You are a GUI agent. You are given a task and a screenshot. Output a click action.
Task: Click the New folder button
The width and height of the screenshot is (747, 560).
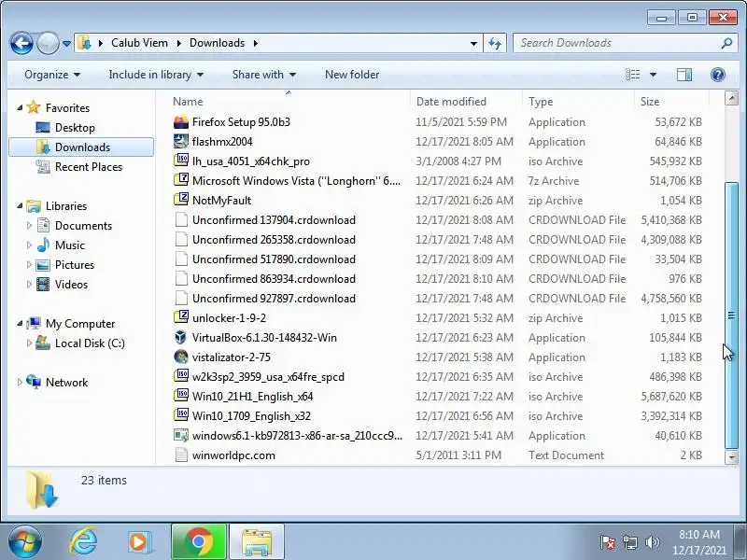click(x=352, y=75)
